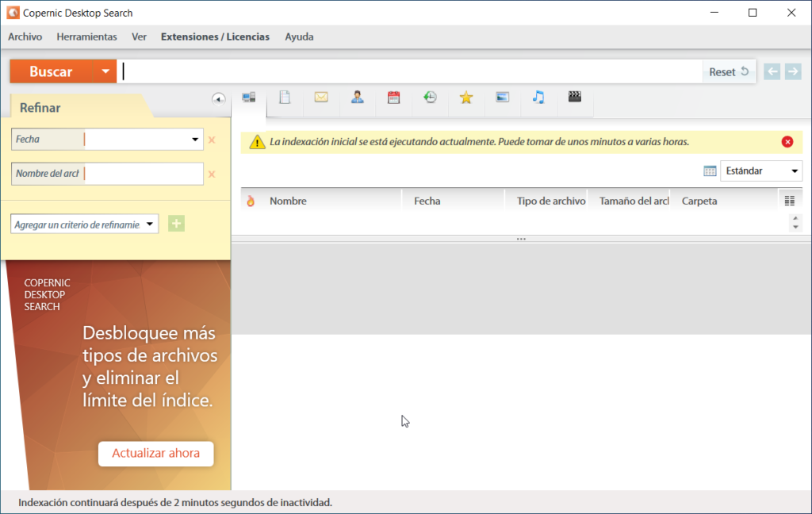Switch to the History clock tab
This screenshot has height=514, width=812.
tap(430, 97)
